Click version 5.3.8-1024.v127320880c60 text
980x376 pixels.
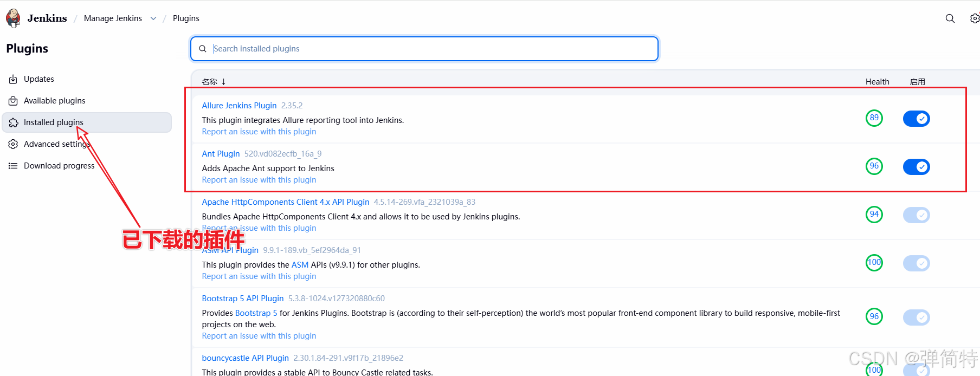[337, 299]
